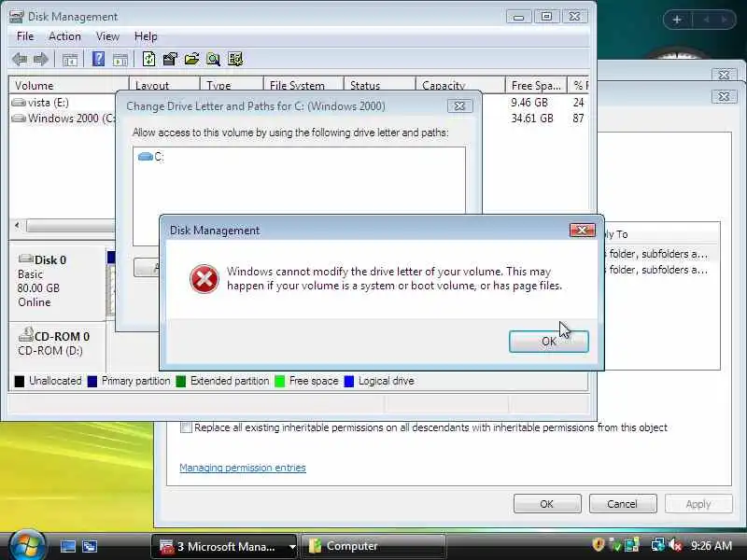
Task: Click Cancel in the permissions window
Action: [x=622, y=504]
